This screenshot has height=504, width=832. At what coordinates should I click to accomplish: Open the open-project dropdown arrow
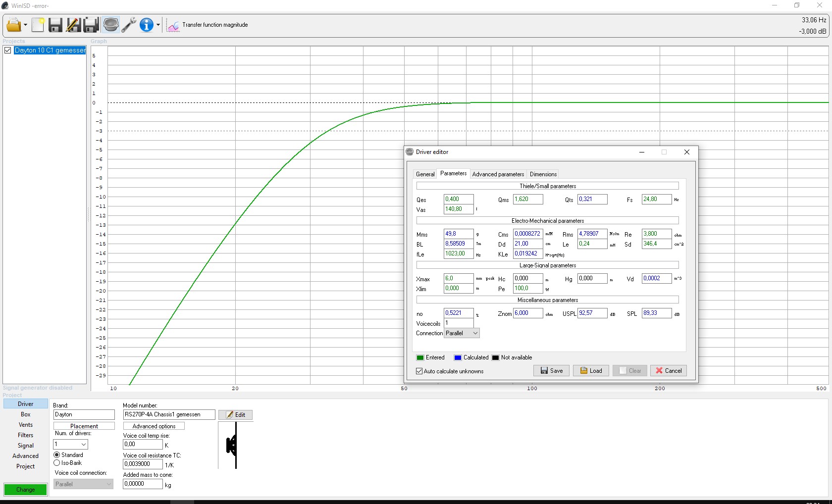[x=25, y=25]
